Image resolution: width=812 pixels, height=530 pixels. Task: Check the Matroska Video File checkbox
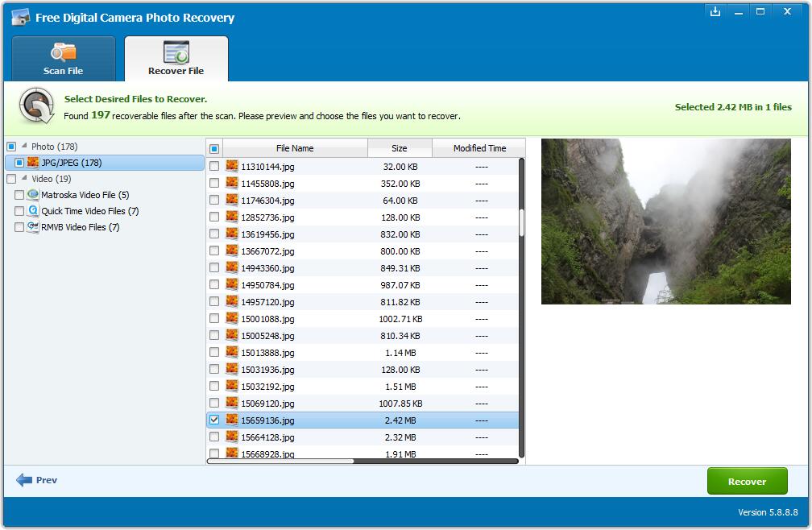point(19,195)
